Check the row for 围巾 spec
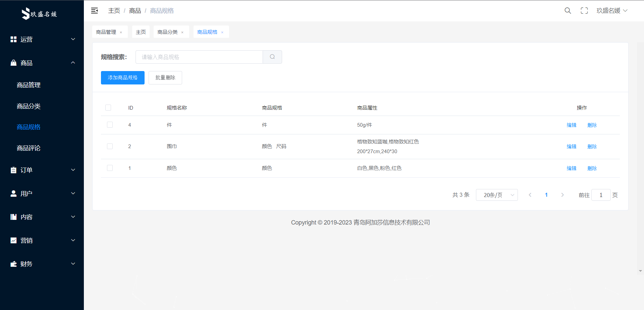Screen dimensions: 644x310 point(110,146)
